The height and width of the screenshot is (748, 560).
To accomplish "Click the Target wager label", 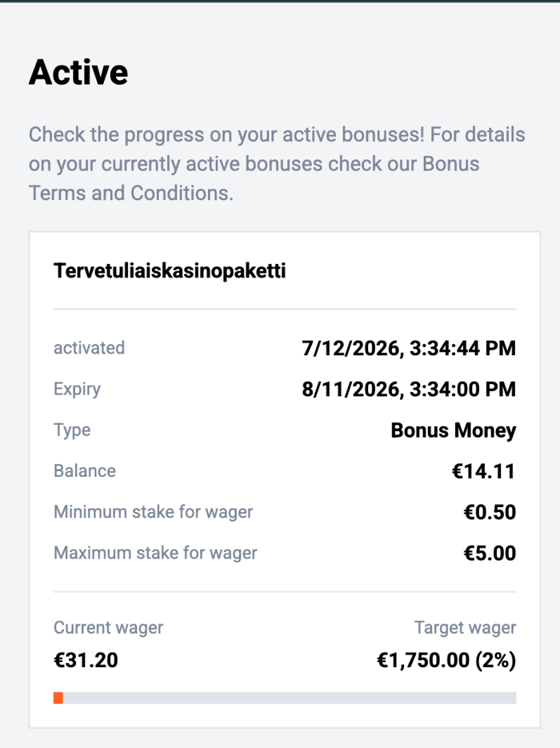I will (x=465, y=628).
